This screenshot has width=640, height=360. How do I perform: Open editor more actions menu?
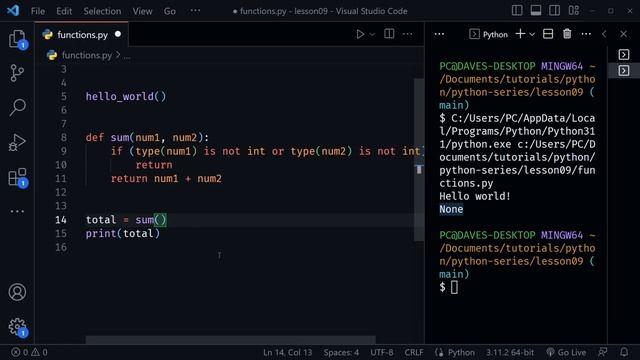click(x=407, y=34)
